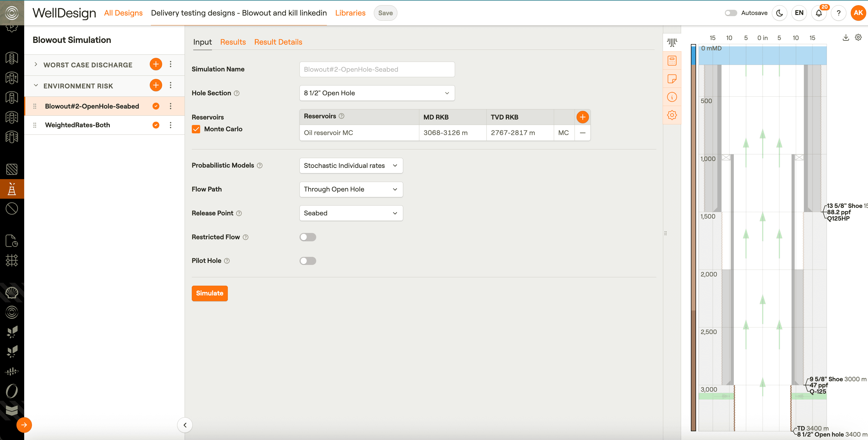Screen dimensions: 868x440
Task: Open schematic settings gear at top right
Action: point(858,37)
